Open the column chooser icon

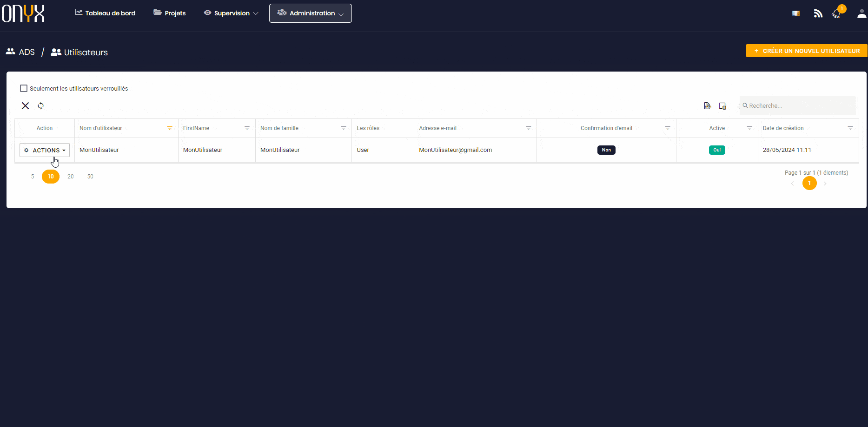[x=722, y=106]
